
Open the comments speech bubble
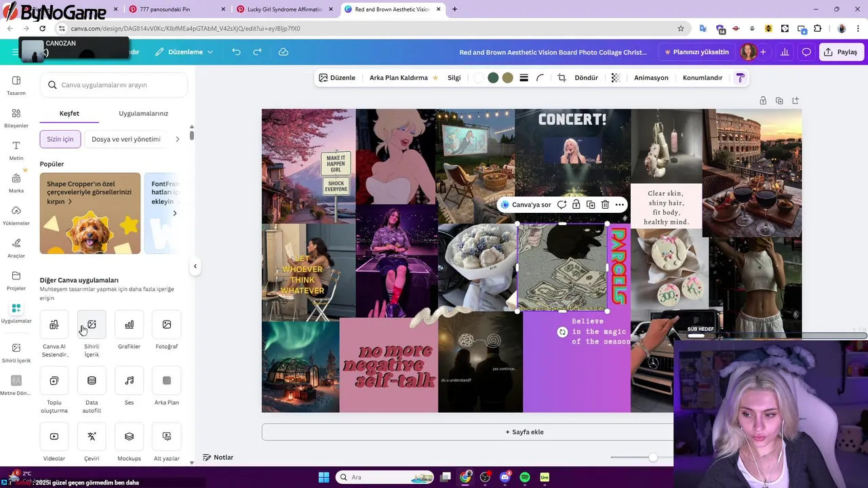(x=806, y=52)
